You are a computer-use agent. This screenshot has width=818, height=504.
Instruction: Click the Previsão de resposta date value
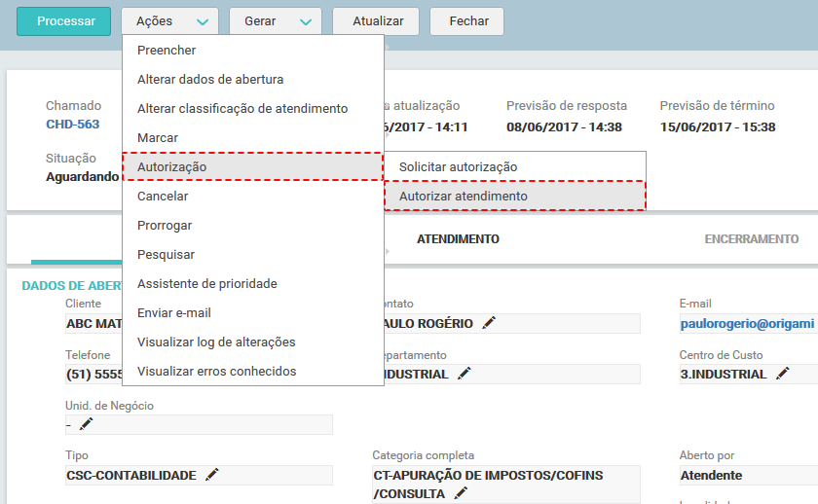564,127
